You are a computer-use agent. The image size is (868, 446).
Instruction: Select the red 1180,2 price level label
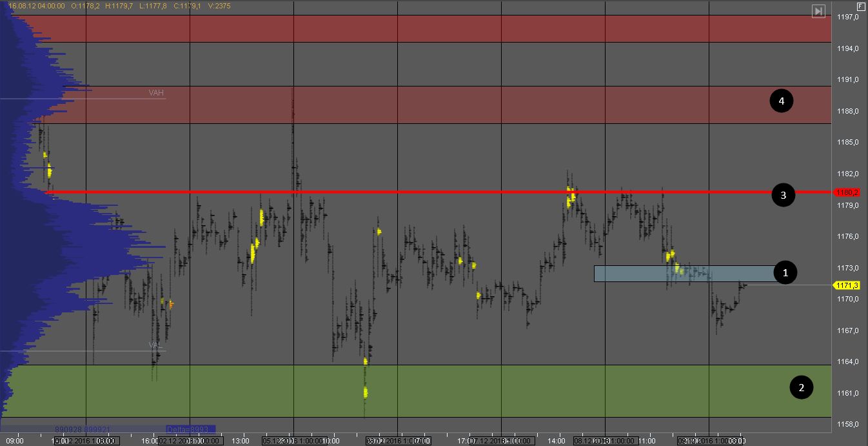click(847, 192)
